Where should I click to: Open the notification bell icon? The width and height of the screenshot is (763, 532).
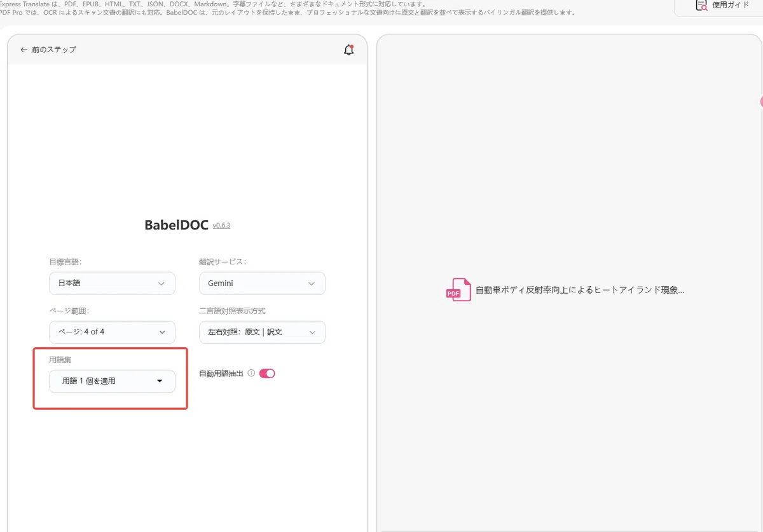(348, 50)
